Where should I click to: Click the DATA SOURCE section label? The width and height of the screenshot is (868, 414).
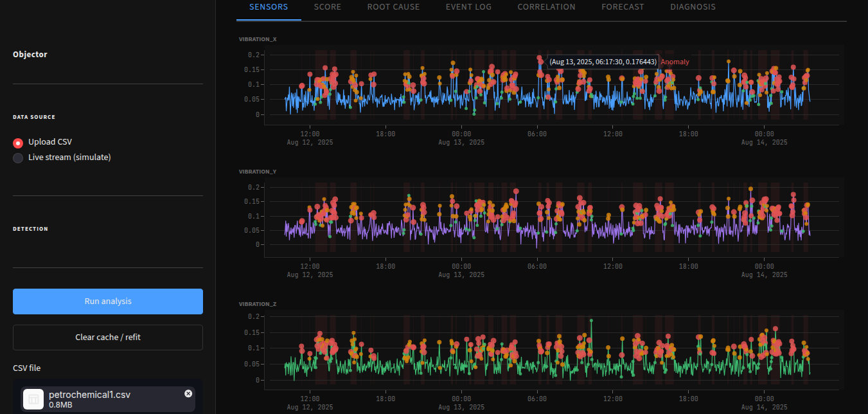tap(34, 117)
